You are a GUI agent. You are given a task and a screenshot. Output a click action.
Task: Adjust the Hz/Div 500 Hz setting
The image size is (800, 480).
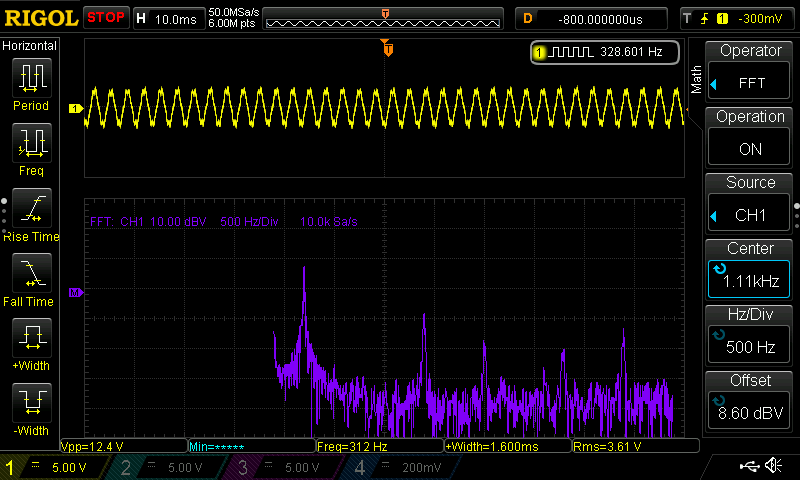[751, 336]
